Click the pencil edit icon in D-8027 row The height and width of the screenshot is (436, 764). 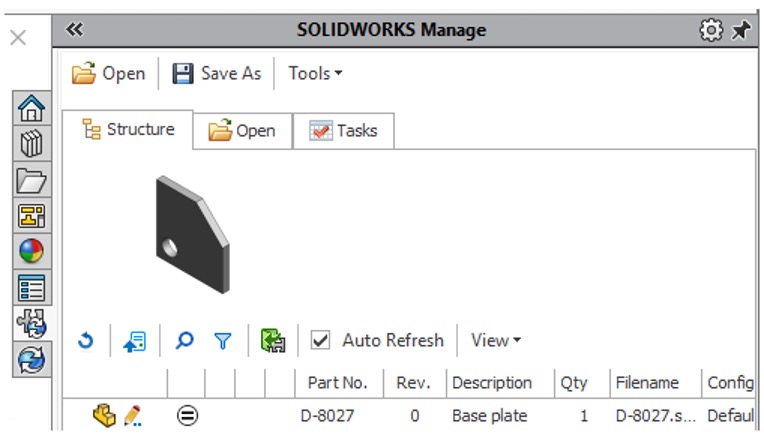(133, 416)
